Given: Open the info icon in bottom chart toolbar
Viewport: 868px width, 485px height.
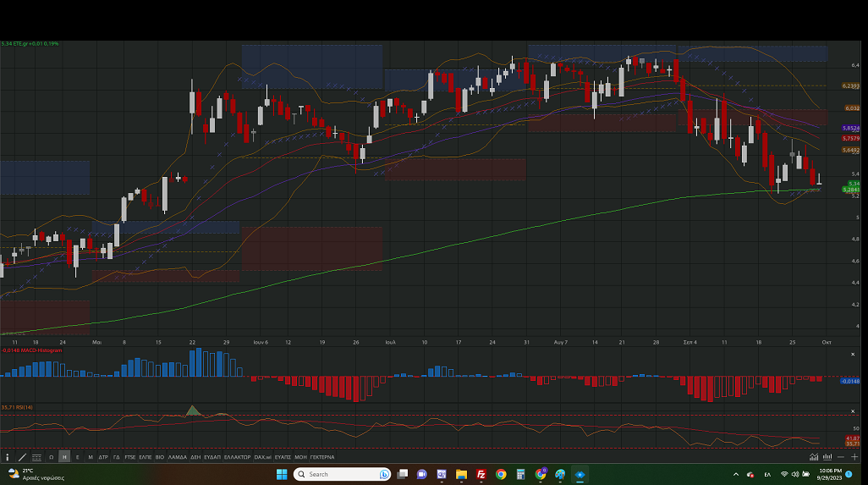Looking at the screenshot, I should point(8,457).
